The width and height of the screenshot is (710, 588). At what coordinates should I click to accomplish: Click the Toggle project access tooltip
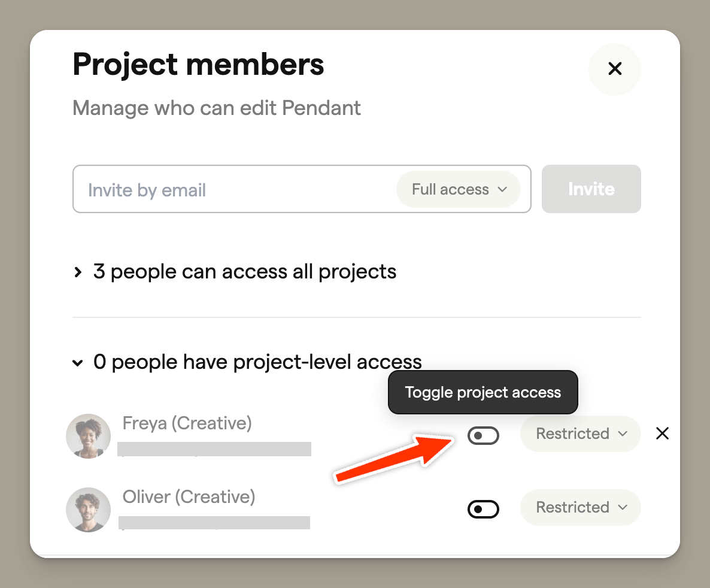point(483,393)
